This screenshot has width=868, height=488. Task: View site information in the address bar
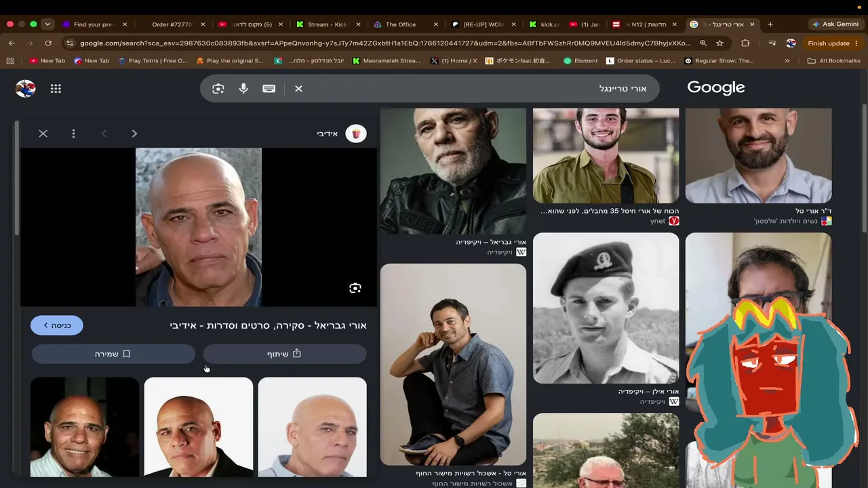coord(69,43)
